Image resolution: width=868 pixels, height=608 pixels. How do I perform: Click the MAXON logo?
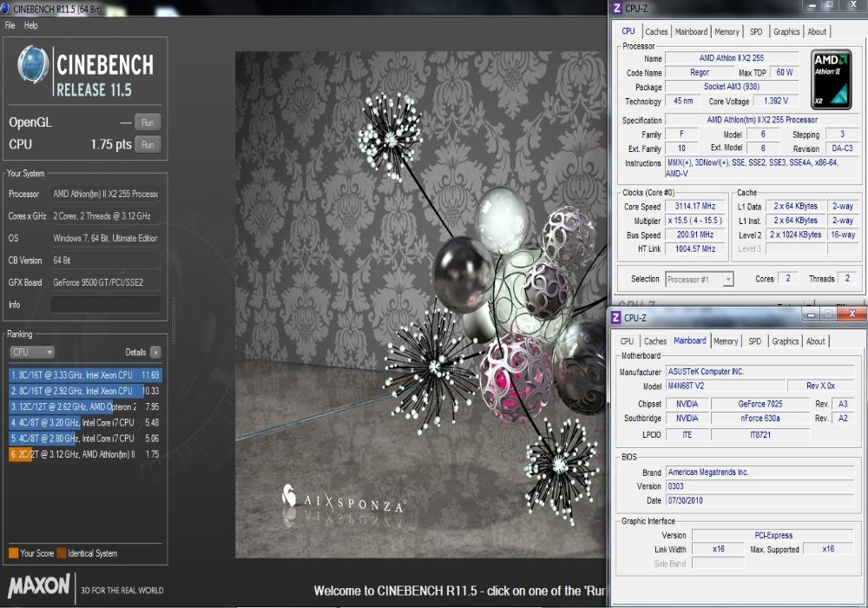click(x=39, y=585)
